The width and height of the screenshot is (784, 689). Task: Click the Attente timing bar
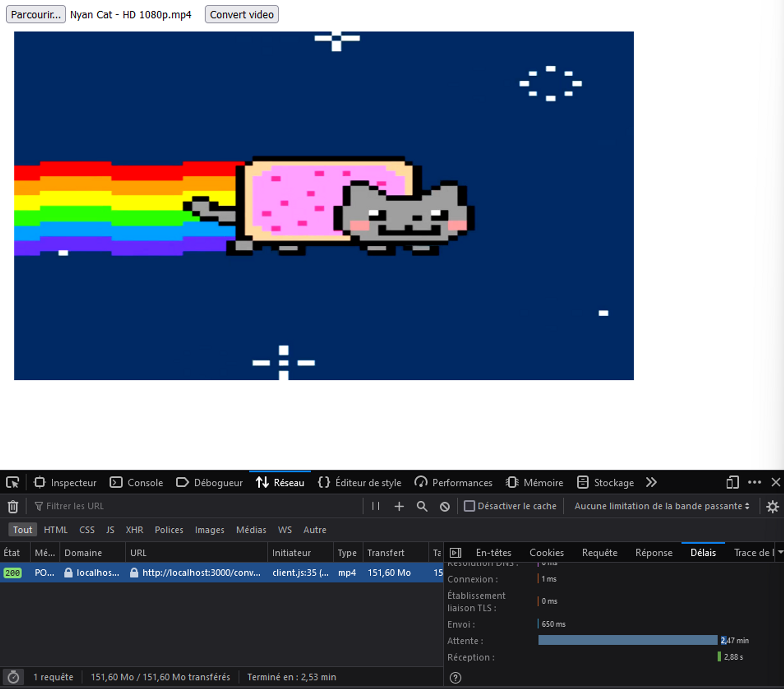click(x=627, y=640)
